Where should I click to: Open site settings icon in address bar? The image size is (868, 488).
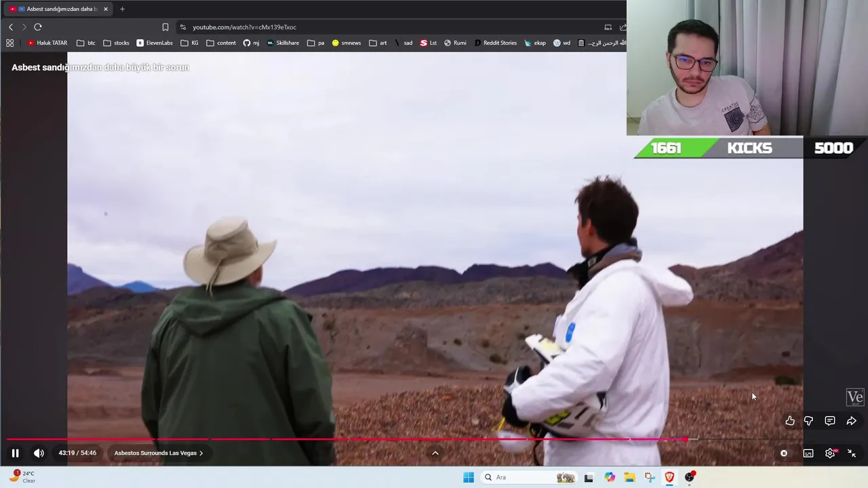[x=182, y=27]
